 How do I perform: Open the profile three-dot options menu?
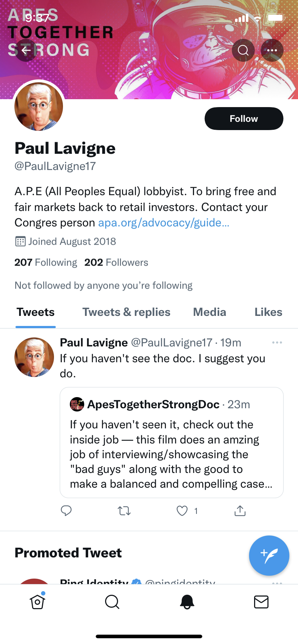point(272,50)
